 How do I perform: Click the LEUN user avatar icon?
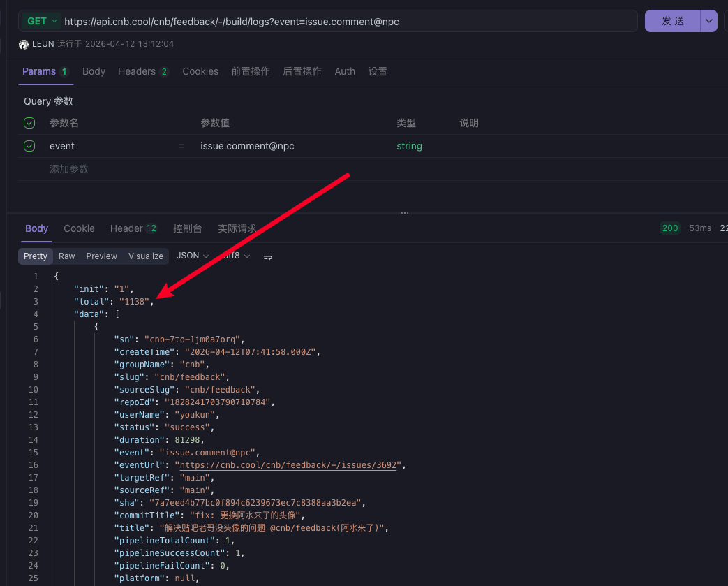(24, 44)
